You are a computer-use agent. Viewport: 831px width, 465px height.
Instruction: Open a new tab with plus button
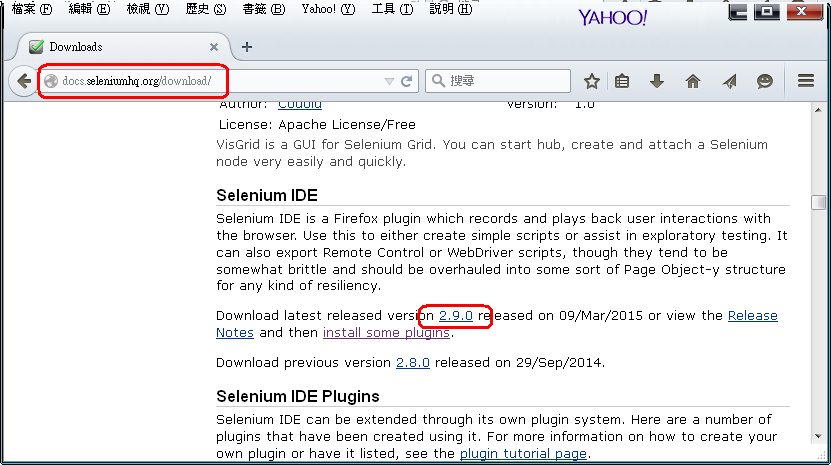pyautogui.click(x=246, y=47)
